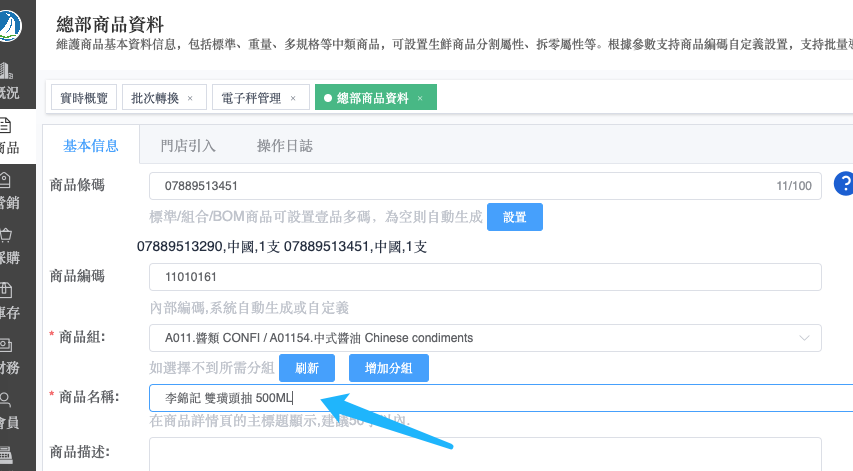This screenshot has width=853, height=471.
Task: Click the 商品編碼 input field
Action: click(485, 277)
